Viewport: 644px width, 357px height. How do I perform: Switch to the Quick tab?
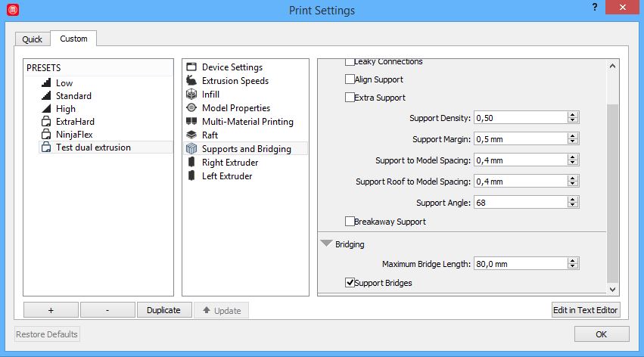(32, 39)
